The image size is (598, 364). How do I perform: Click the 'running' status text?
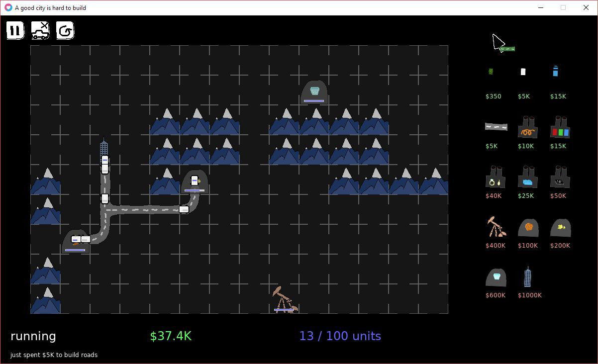[33, 336]
